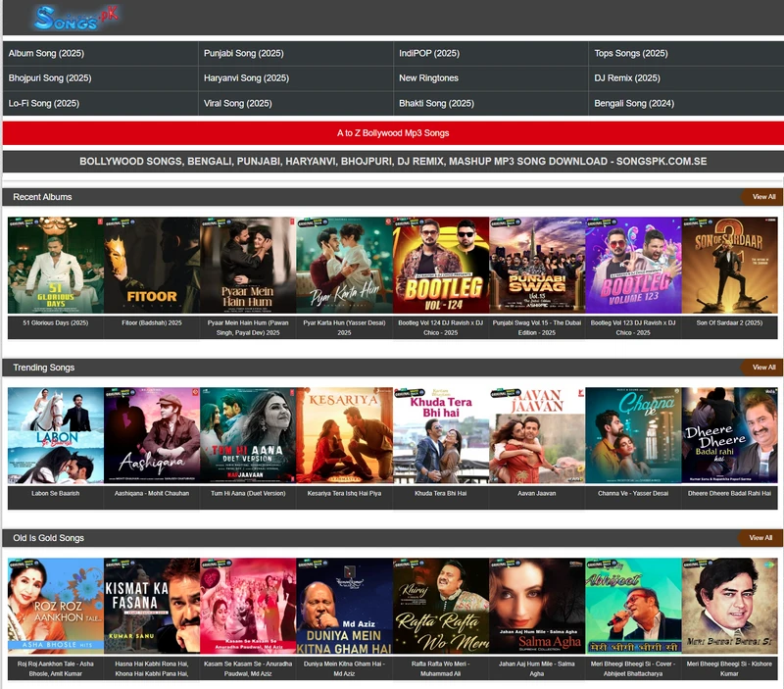Open the Aashiqana - Mohit Chauhan title link
The width and height of the screenshot is (784, 689).
pyautogui.click(x=152, y=493)
